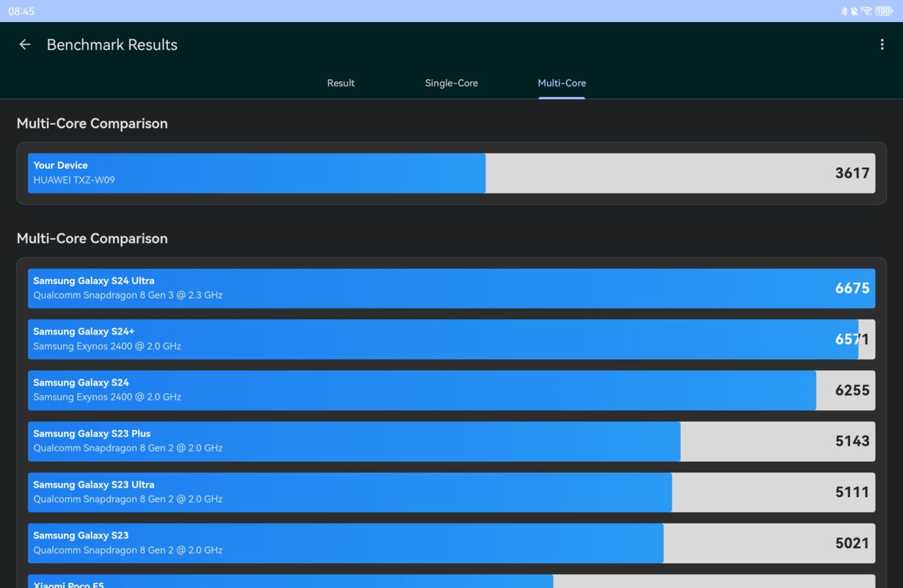Tap the Samsung Galaxy S24 device name
This screenshot has width=903, height=588.
tap(81, 383)
